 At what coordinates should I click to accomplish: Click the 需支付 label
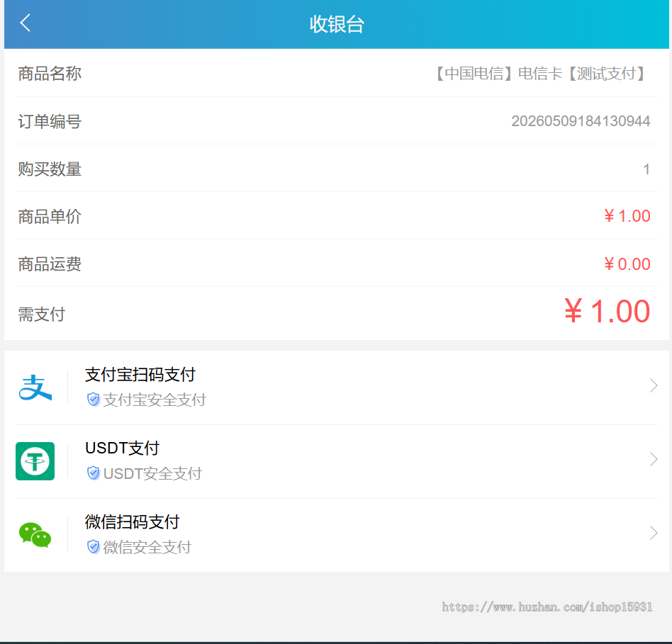[42, 314]
